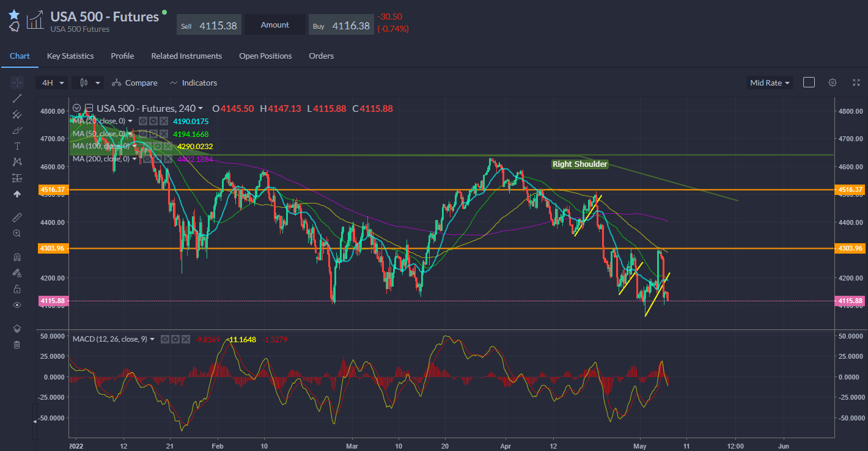Open the Related Instruments tab
The image size is (868, 451).
[x=186, y=56]
